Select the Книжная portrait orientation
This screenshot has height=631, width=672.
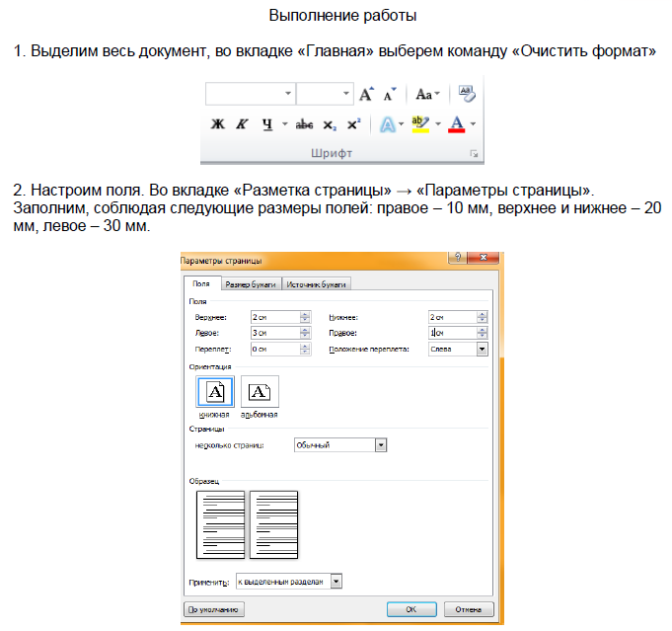216,392
